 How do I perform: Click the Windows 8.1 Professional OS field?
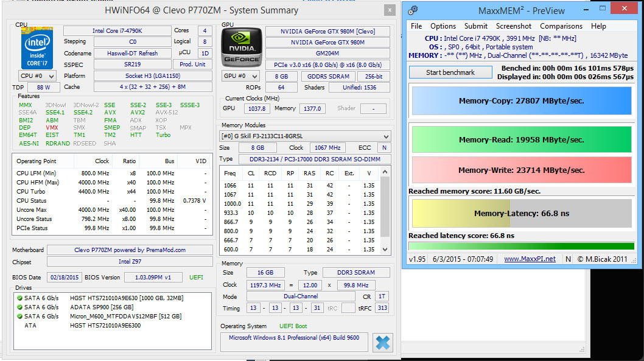(x=294, y=342)
